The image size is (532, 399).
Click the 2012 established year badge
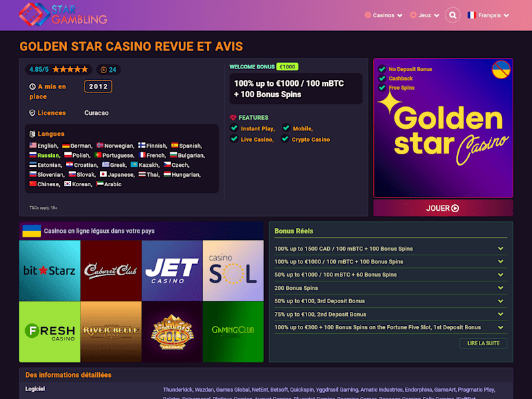[x=98, y=86]
